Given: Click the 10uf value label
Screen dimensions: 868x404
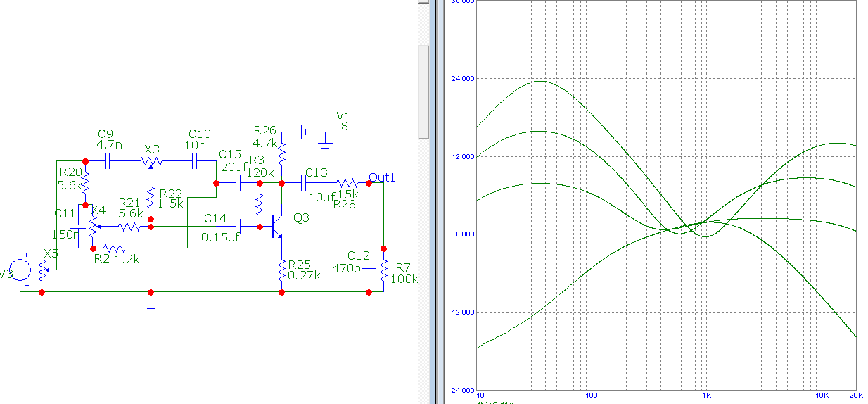Looking at the screenshot, I should [321, 197].
